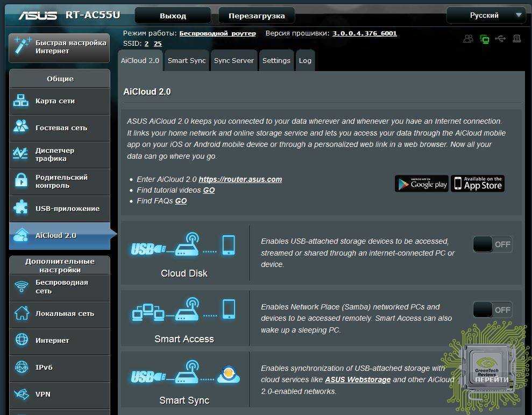The height and width of the screenshot is (415, 532).
Task: Click GO link for FAQs
Action: point(181,201)
